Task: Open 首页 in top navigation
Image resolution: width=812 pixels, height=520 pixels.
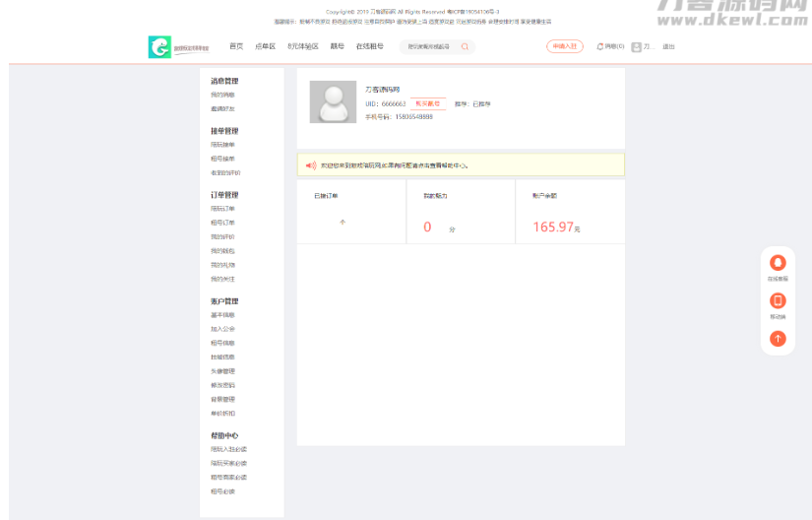Action: click(236, 46)
